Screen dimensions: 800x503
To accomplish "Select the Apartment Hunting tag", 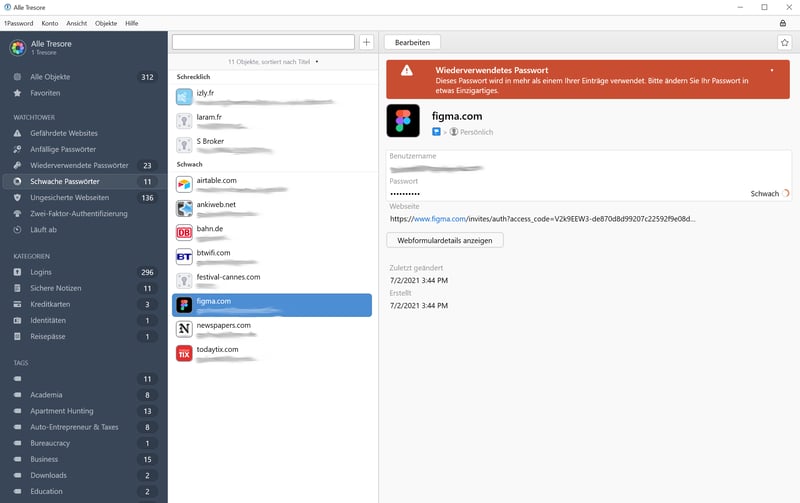I will [x=62, y=411].
